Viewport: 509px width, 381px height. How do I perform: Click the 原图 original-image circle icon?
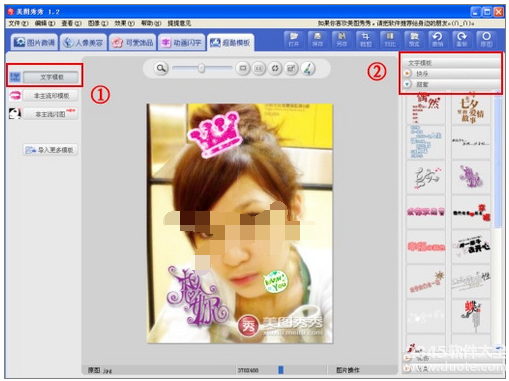tap(486, 39)
